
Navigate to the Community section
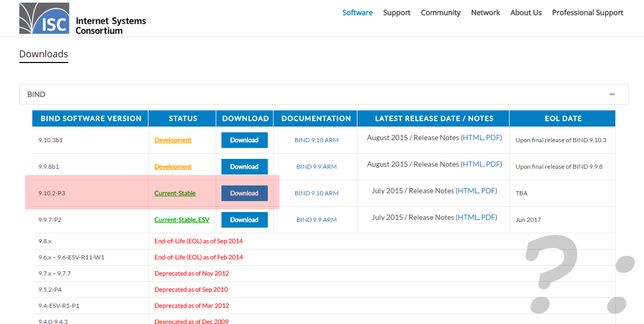pyautogui.click(x=441, y=13)
